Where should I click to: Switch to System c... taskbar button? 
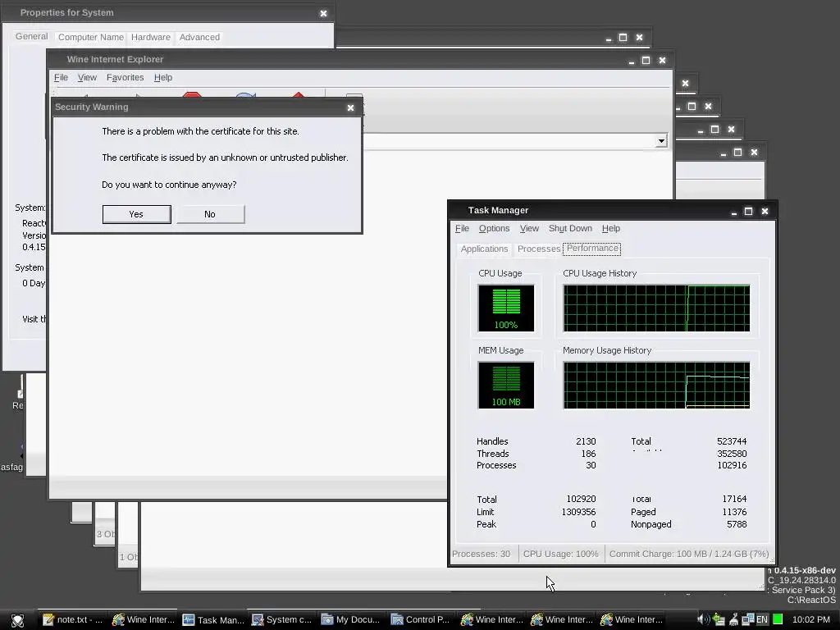click(282, 620)
